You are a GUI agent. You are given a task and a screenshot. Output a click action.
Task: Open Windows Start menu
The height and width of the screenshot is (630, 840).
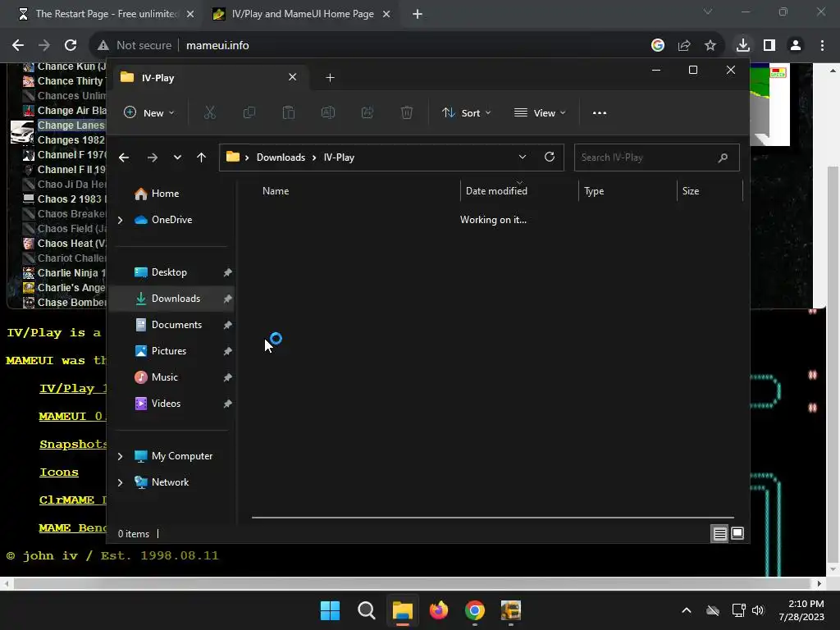click(x=330, y=610)
